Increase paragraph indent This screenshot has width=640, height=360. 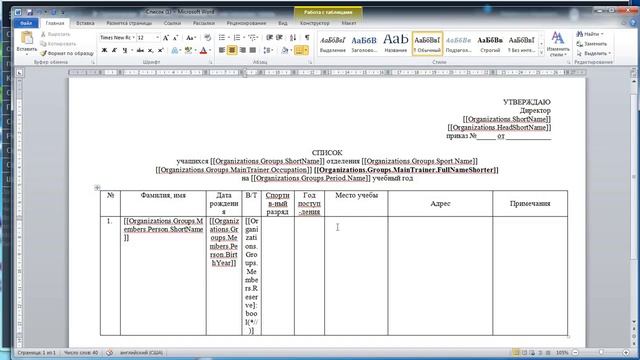(280, 38)
